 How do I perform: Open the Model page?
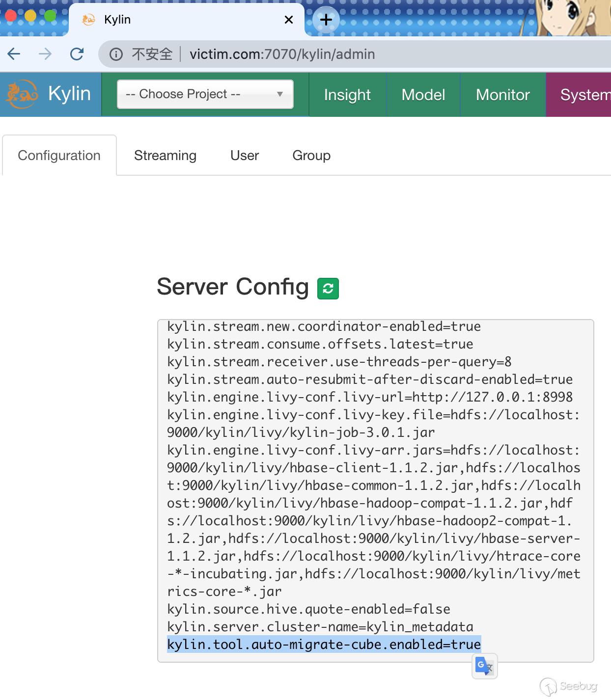pos(423,95)
